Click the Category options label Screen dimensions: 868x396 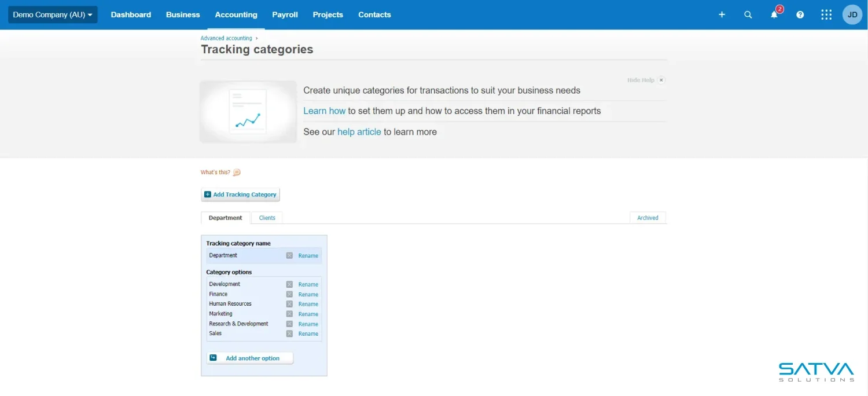[x=229, y=272]
